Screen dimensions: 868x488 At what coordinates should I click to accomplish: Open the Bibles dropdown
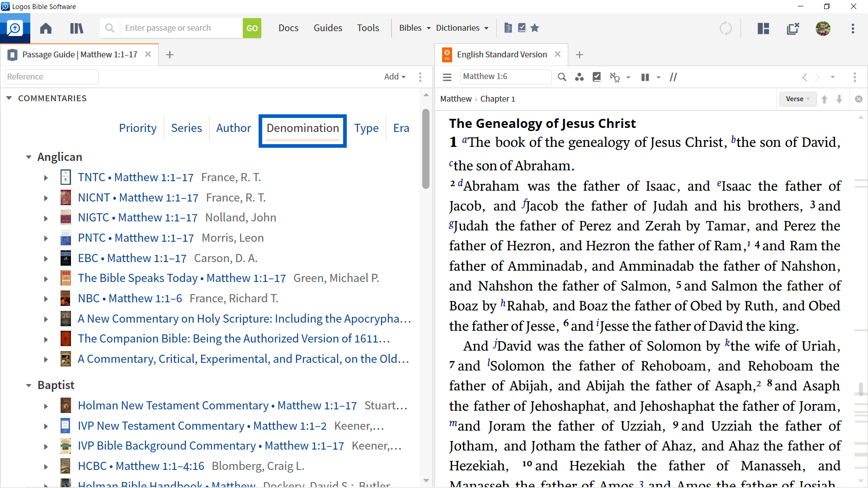415,28
